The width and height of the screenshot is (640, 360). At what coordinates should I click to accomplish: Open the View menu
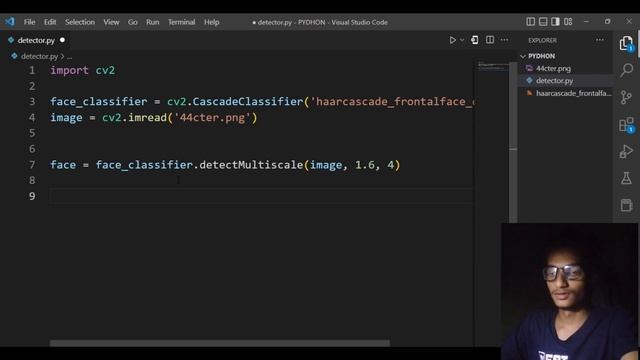coord(111,22)
